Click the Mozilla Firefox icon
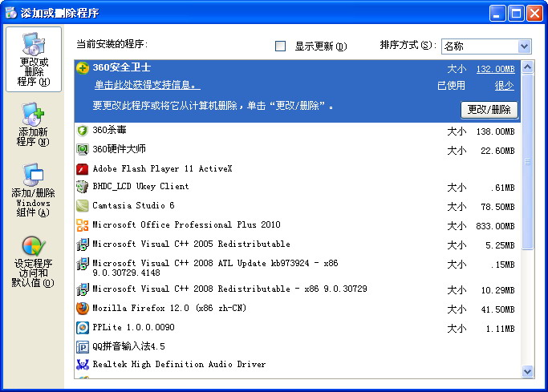Screen dimensions: 548x392 click(83, 308)
